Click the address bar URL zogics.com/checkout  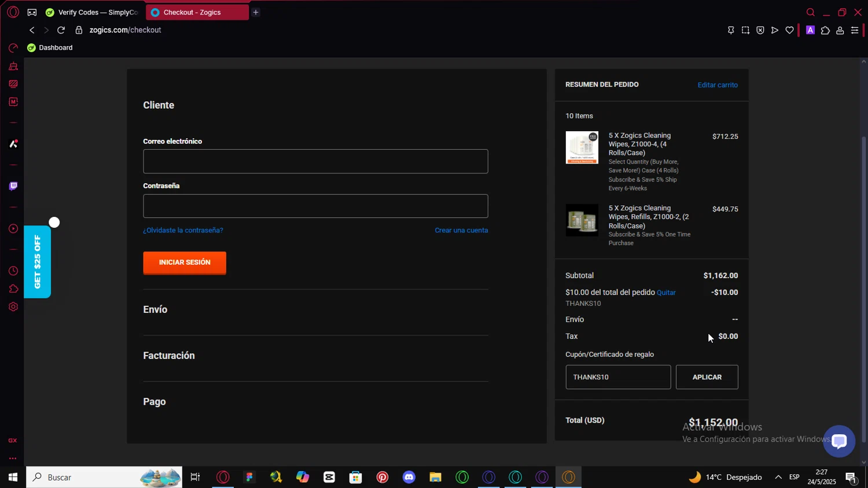(125, 30)
